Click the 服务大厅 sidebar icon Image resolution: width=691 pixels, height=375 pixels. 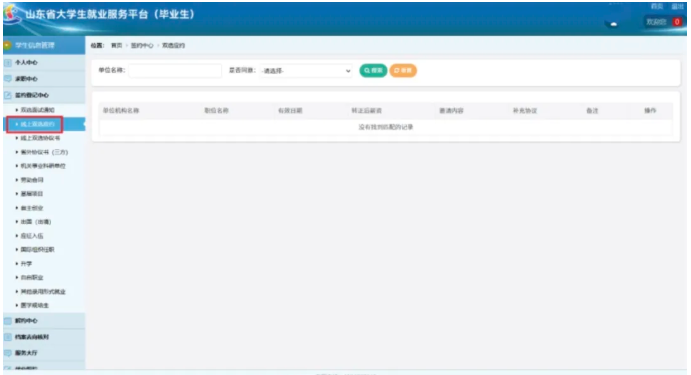tap(8, 353)
